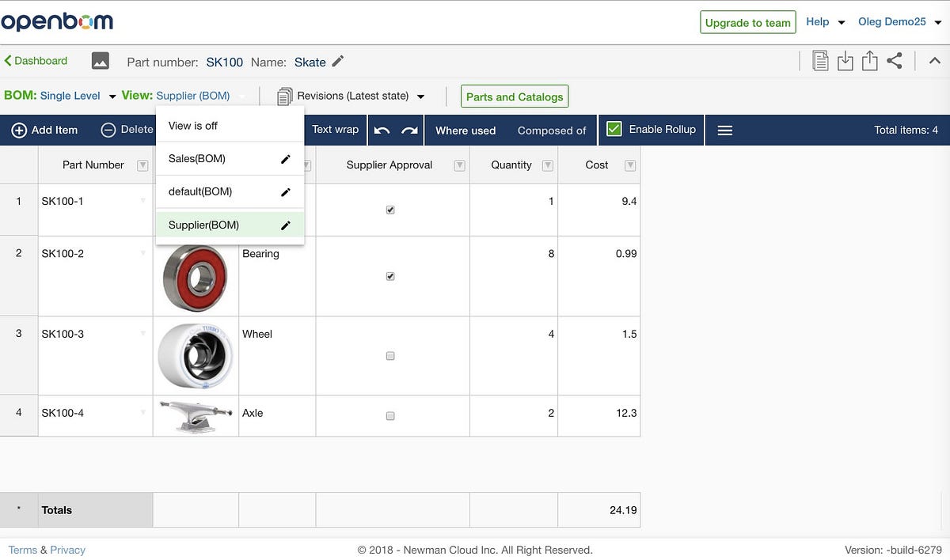Click the image icon next to Dashboard
950x560 pixels.
point(100,60)
